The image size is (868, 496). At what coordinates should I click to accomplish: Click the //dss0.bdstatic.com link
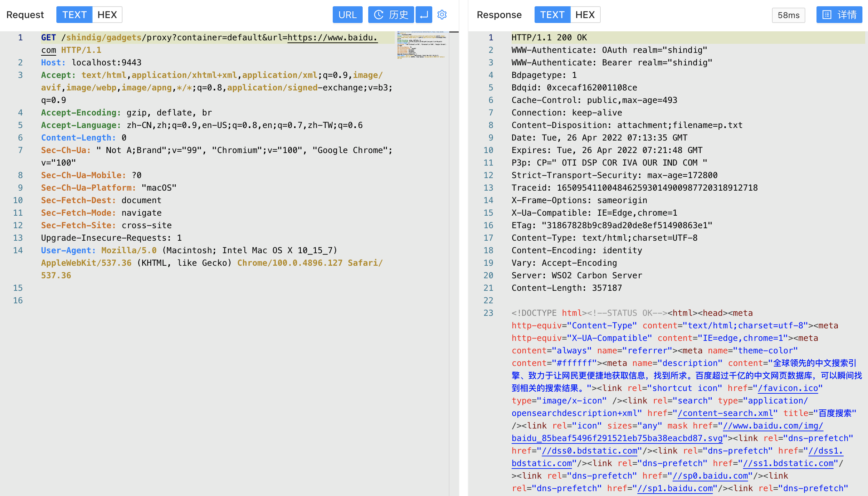tap(589, 451)
